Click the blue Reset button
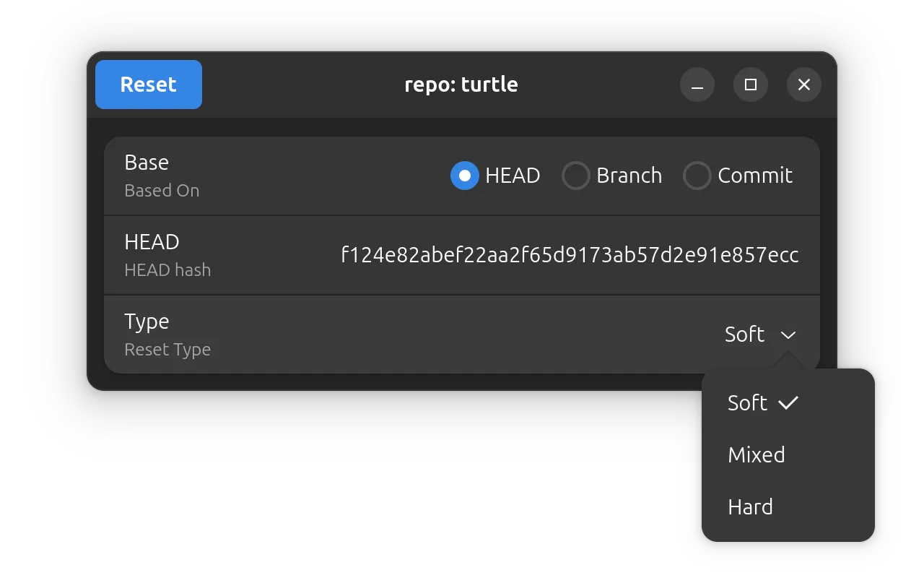The width and height of the screenshot is (924, 578). (149, 85)
